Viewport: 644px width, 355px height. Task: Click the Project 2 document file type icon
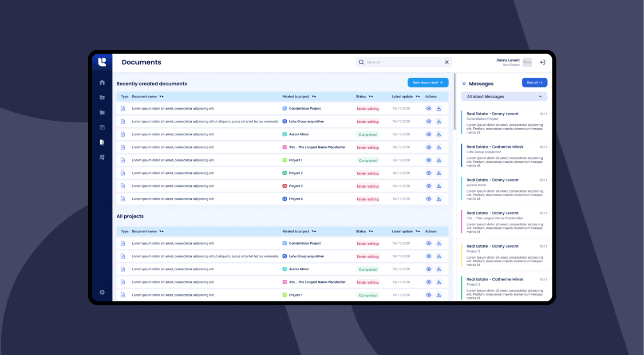123,173
